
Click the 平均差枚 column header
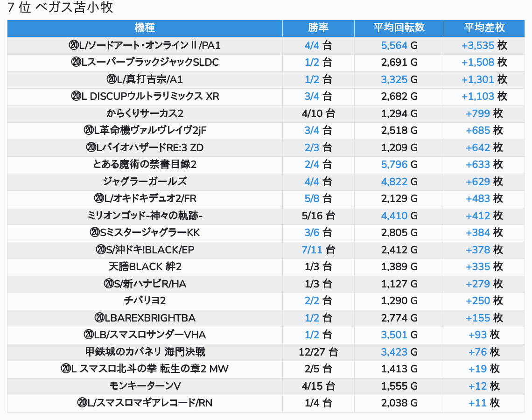[484, 28]
